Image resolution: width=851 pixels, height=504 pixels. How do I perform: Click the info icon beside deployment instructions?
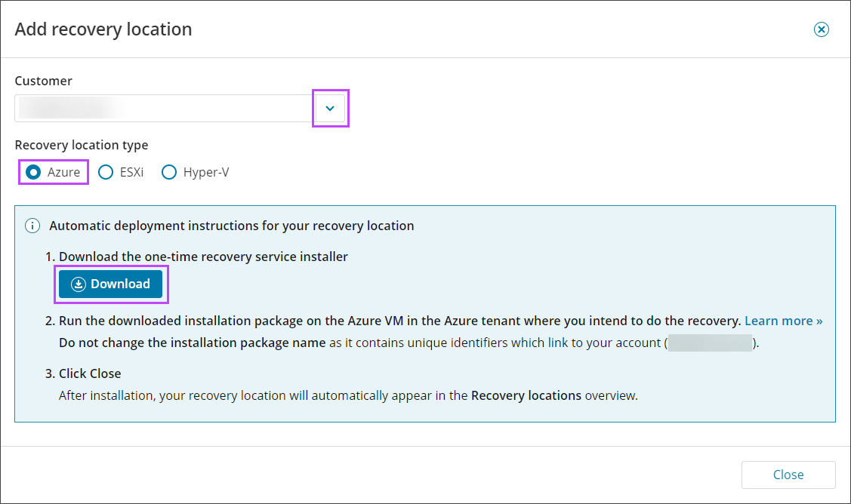pyautogui.click(x=32, y=226)
